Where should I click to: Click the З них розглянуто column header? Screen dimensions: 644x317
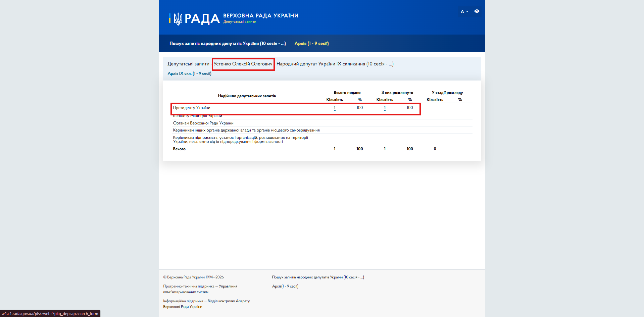[397, 93]
